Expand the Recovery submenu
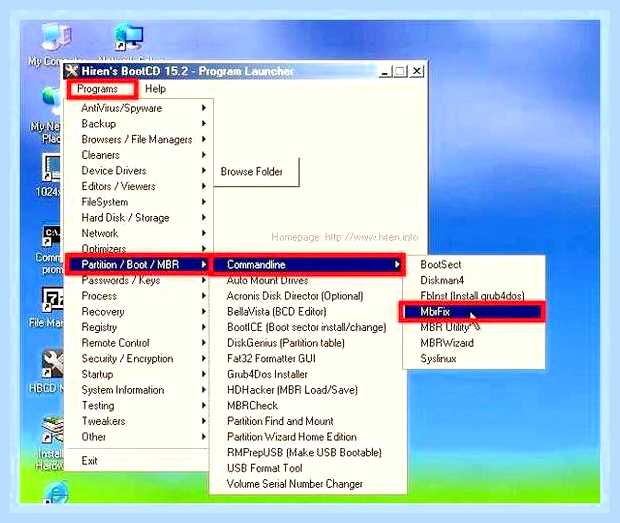 coord(138,312)
